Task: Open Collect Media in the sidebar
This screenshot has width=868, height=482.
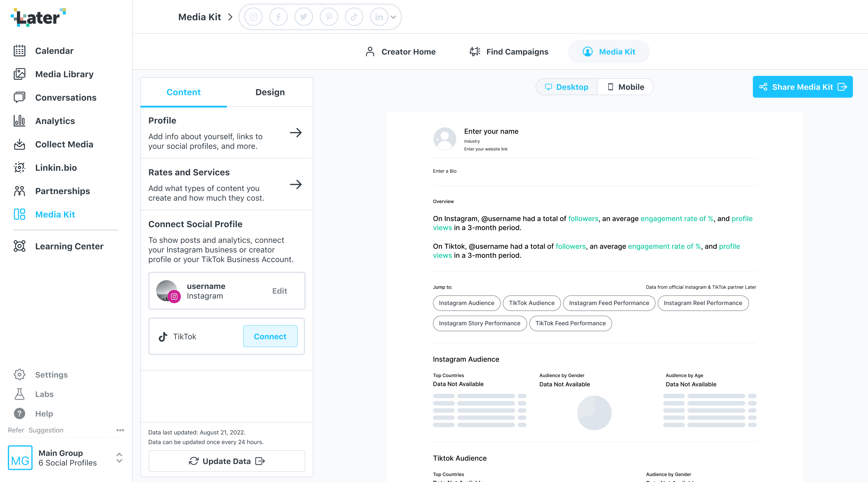Action: [64, 144]
